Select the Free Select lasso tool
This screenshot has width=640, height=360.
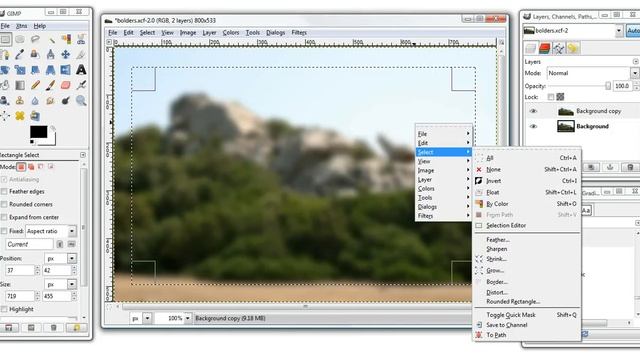[35, 39]
